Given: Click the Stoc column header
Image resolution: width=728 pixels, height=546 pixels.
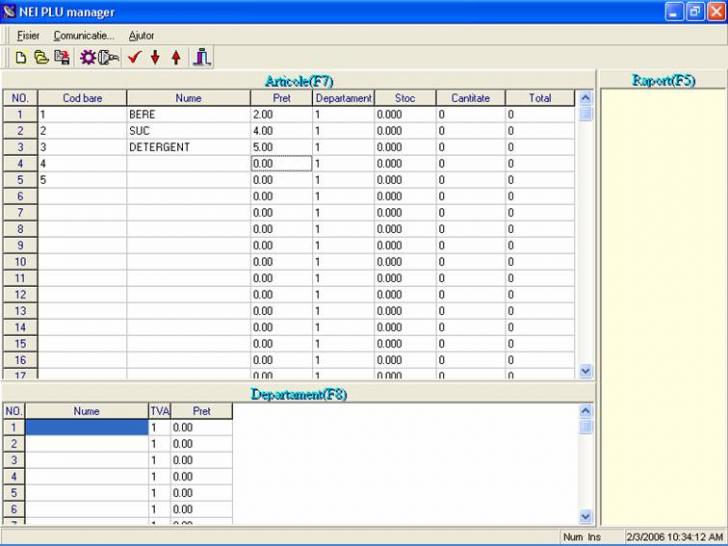Looking at the screenshot, I should coord(405,98).
